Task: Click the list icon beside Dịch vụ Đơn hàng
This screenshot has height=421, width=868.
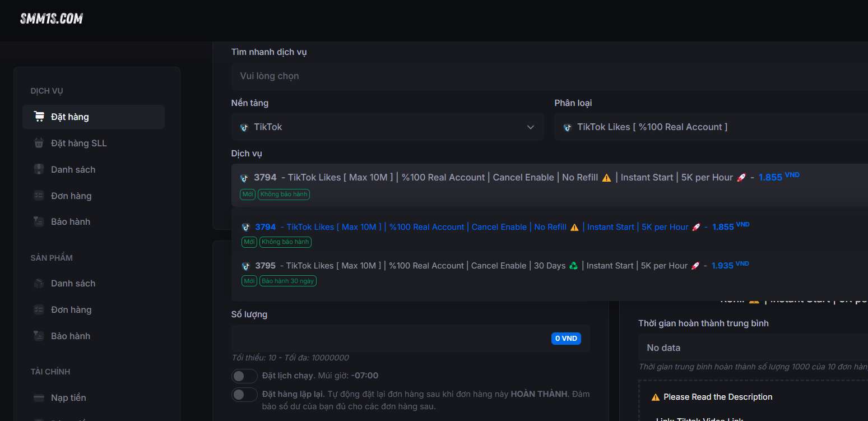Action: 39,196
